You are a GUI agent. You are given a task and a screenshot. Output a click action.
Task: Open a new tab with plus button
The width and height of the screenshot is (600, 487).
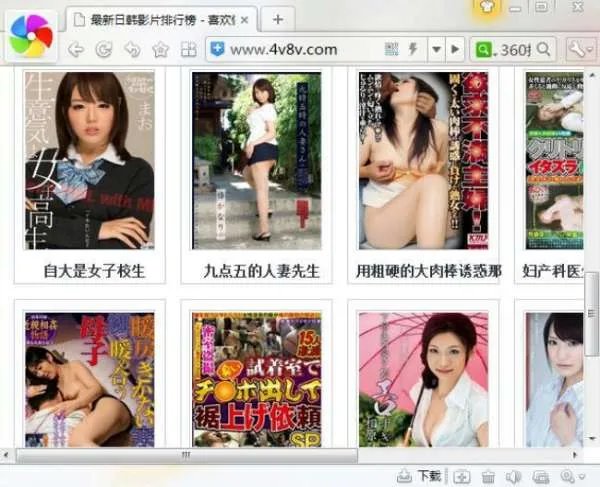[278, 20]
